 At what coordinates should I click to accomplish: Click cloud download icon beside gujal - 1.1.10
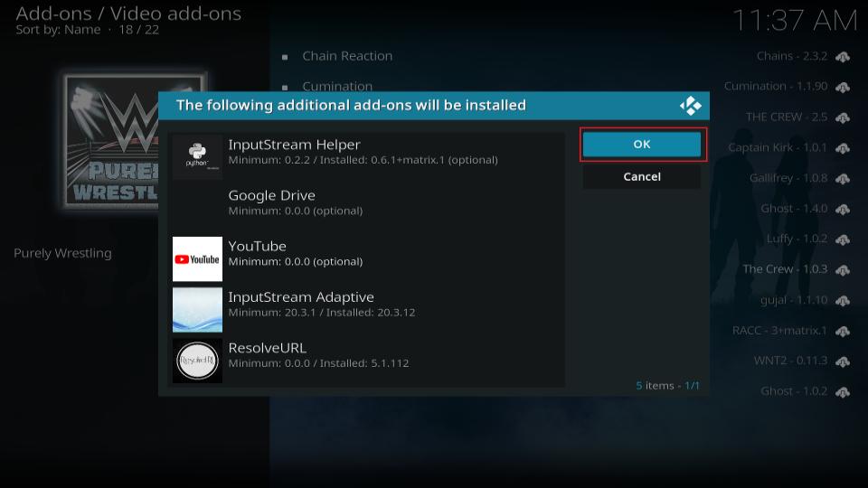click(x=843, y=300)
